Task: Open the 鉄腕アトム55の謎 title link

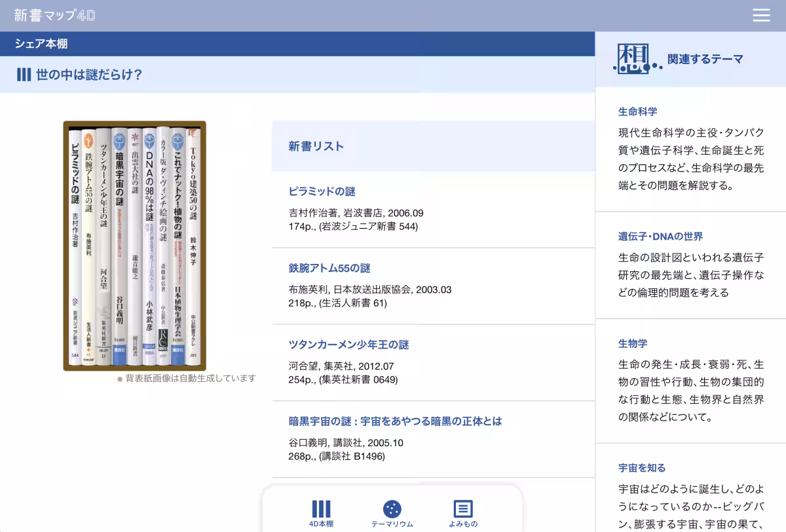Action: click(329, 269)
